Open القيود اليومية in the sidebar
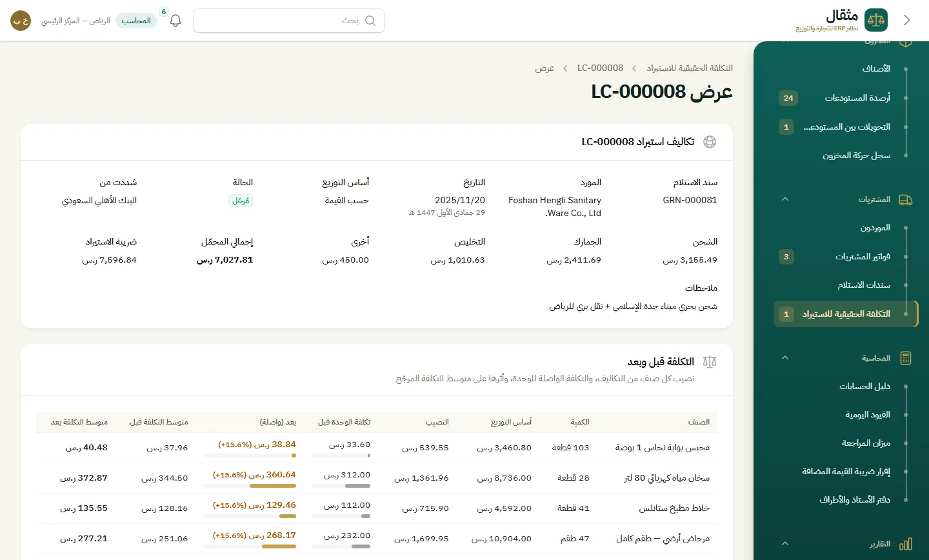Image resolution: width=929 pixels, height=560 pixels. tap(845, 415)
